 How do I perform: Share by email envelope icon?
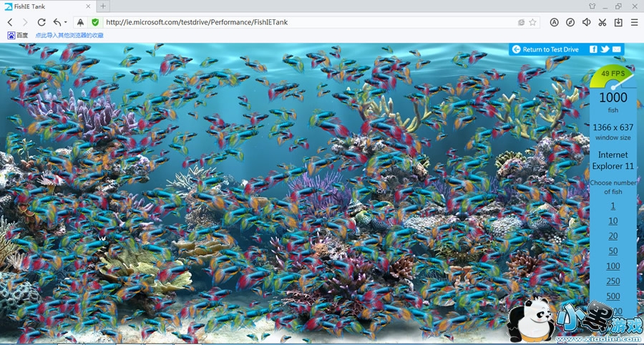click(617, 49)
